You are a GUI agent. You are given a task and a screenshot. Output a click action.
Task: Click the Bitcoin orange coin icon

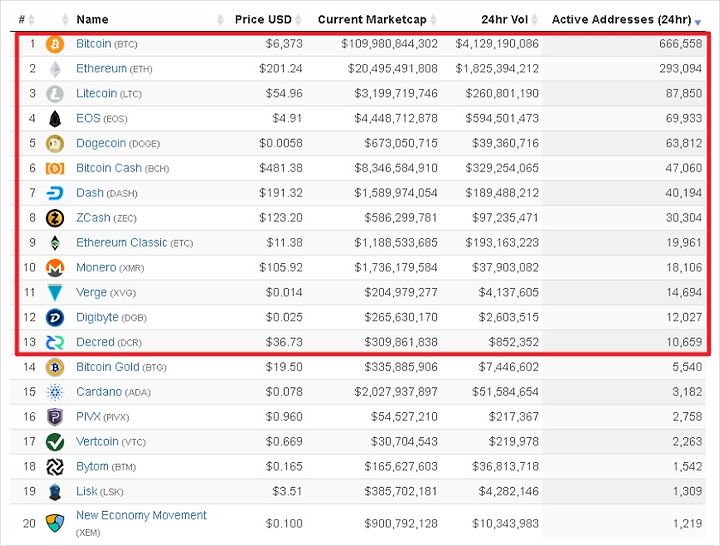click(x=55, y=45)
